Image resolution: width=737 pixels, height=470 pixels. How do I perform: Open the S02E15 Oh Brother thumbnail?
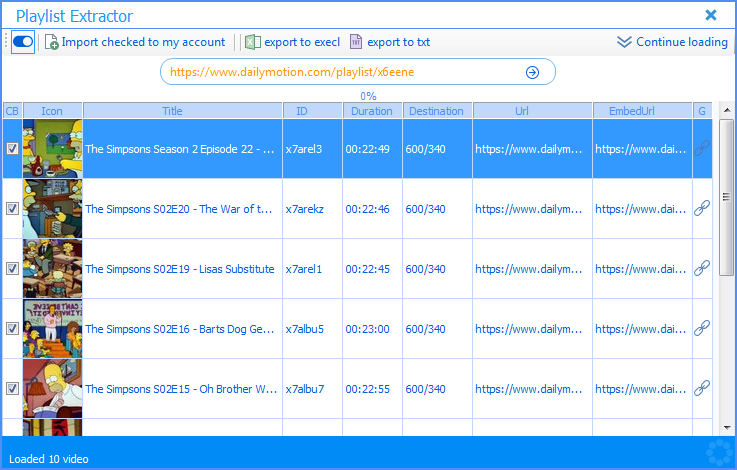52,389
